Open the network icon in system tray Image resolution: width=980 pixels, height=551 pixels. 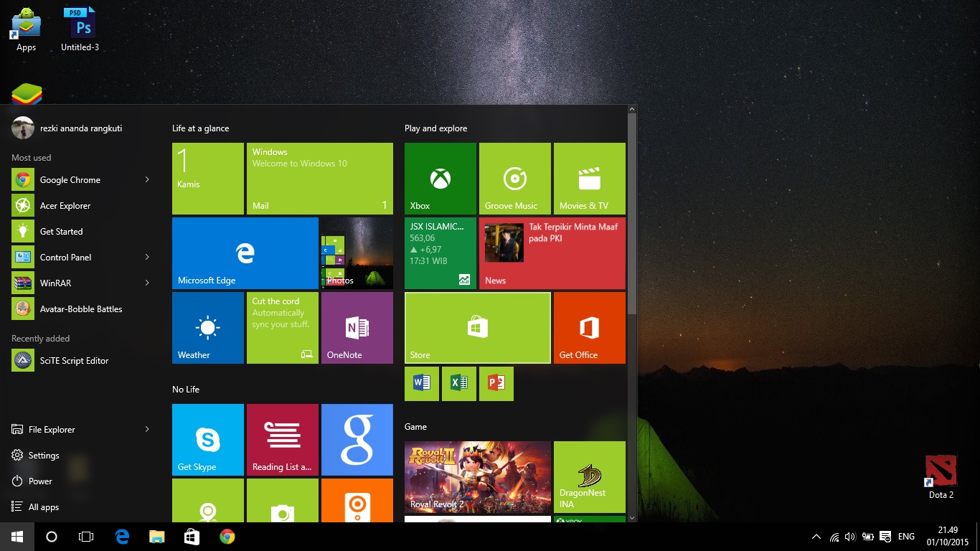coord(834,537)
